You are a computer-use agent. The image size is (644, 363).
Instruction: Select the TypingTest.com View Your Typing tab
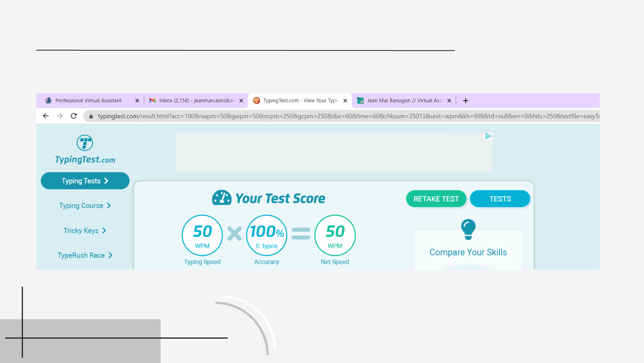(x=300, y=101)
